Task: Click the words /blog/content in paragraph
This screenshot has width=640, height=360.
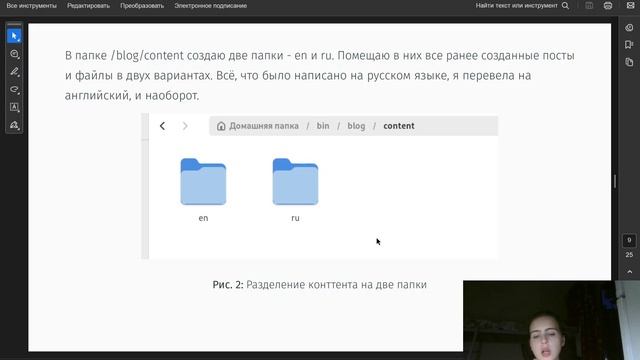Action: [x=147, y=56]
